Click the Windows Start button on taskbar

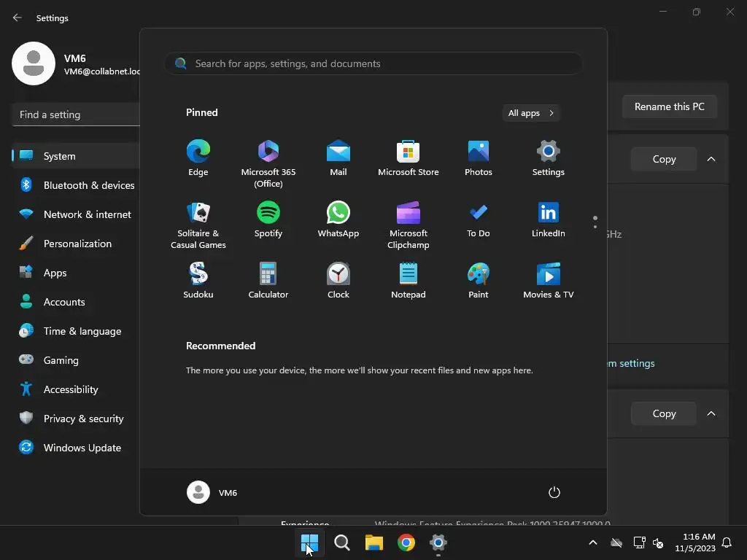pyautogui.click(x=309, y=542)
